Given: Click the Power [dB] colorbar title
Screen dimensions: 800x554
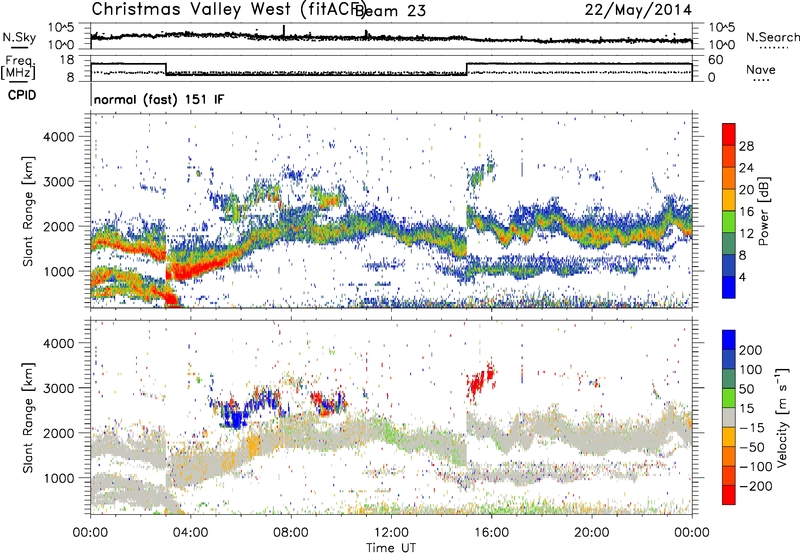Looking at the screenshot, I should [x=763, y=211].
